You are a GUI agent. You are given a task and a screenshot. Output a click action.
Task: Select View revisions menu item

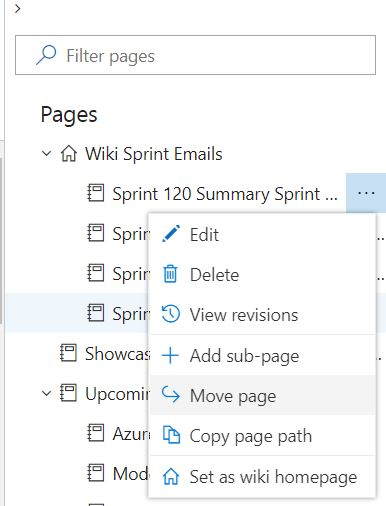coord(263,314)
